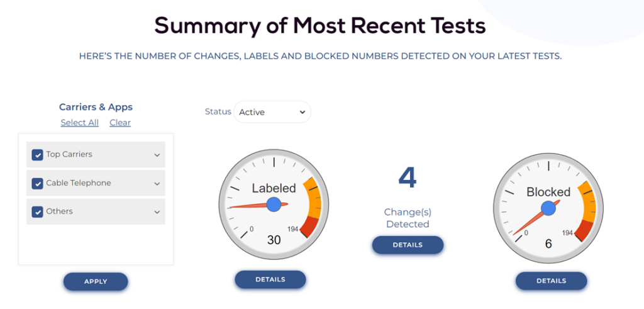Image resolution: width=644 pixels, height=309 pixels.
Task: Click the Labeled gauge orange zone
Action: click(316, 196)
